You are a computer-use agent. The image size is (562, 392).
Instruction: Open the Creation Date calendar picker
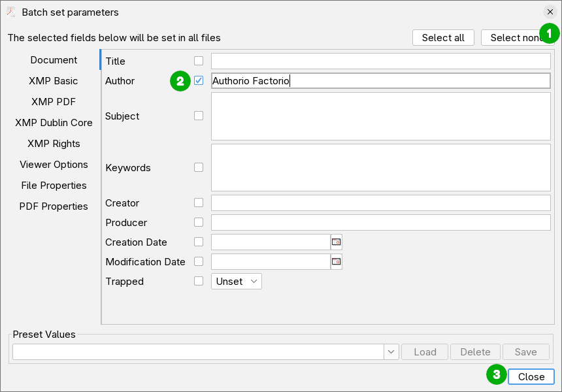(336, 242)
